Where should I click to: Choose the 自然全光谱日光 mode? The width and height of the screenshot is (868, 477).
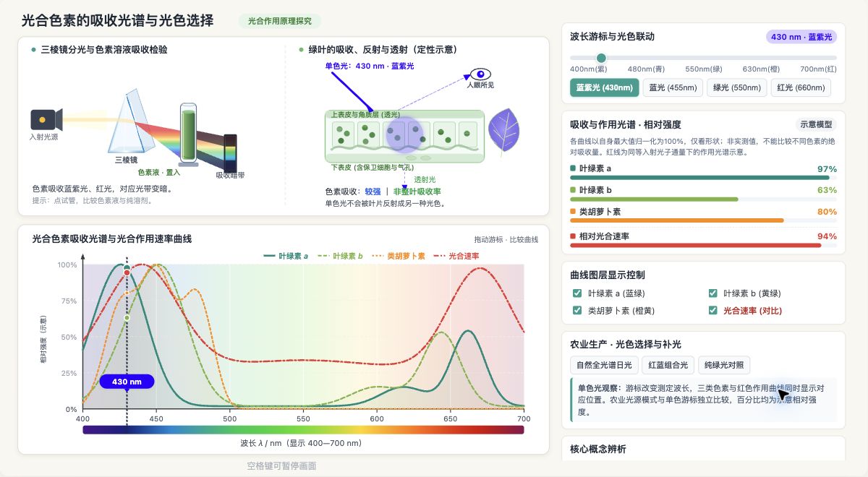pyautogui.click(x=603, y=365)
